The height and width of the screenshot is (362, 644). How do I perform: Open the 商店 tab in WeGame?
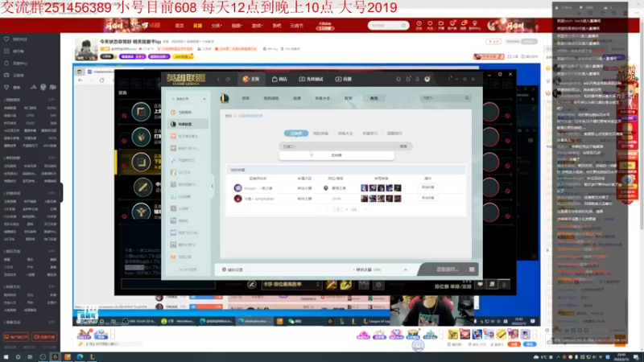[x=279, y=79]
